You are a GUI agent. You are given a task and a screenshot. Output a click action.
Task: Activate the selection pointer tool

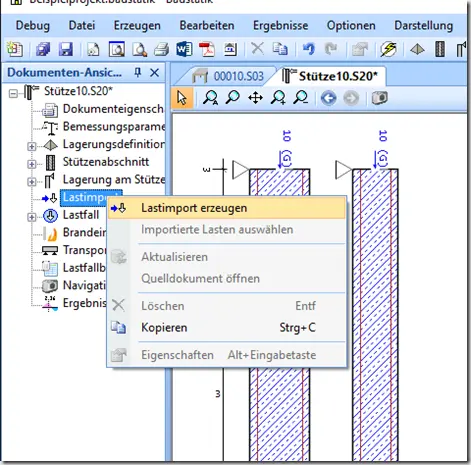tap(182, 98)
